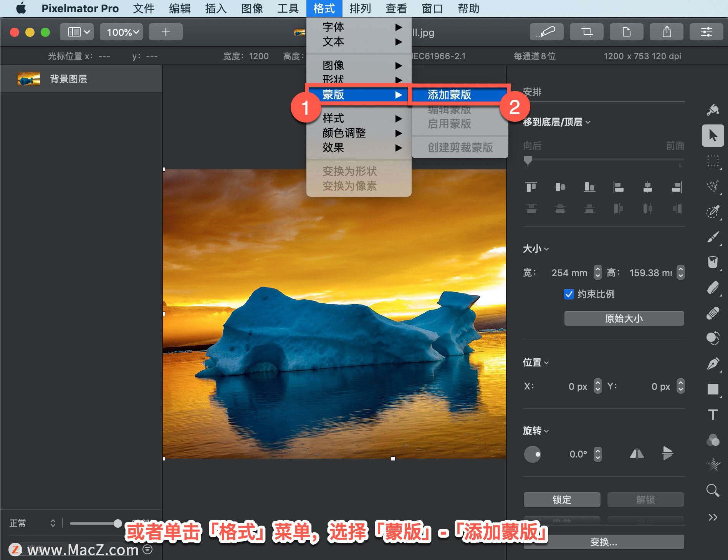
Task: Click the ML Enhance wand toolbar button
Action: (546, 32)
